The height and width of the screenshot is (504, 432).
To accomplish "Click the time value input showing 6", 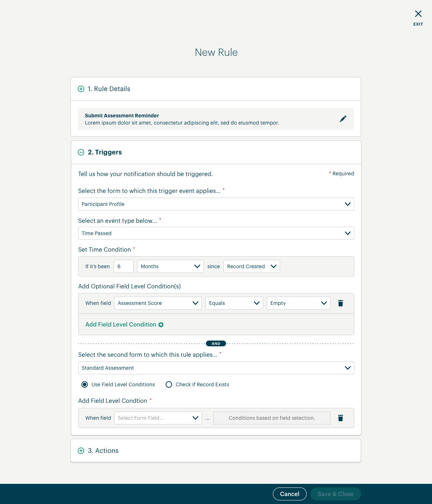I will click(123, 266).
